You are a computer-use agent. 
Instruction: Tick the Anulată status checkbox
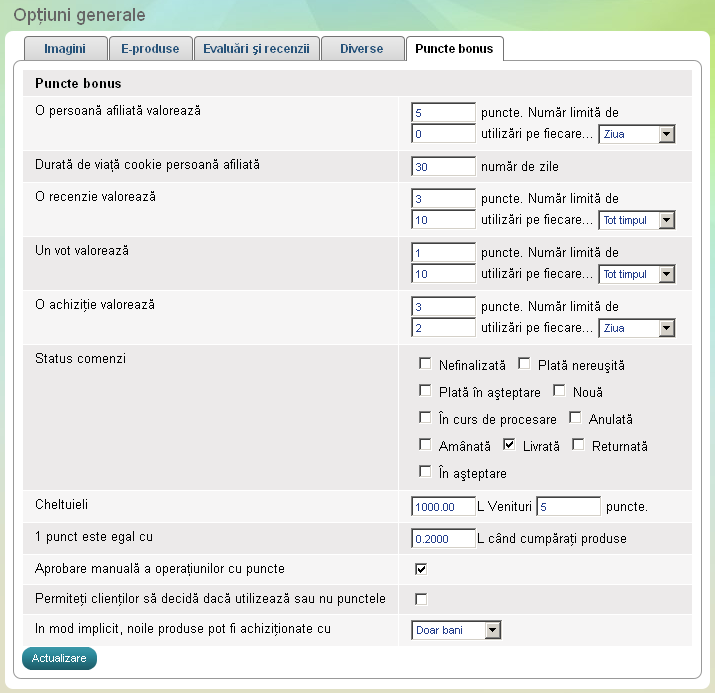point(575,418)
